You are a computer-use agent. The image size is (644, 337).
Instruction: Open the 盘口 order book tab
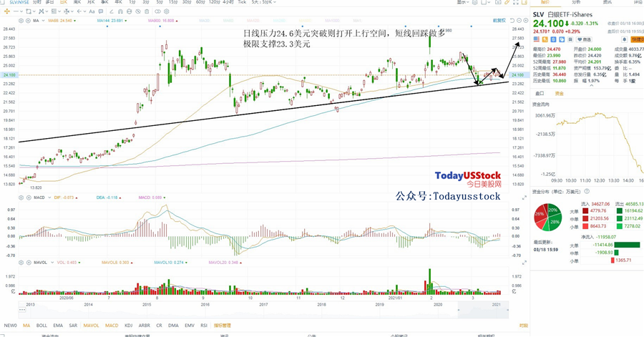pyautogui.click(x=540, y=94)
